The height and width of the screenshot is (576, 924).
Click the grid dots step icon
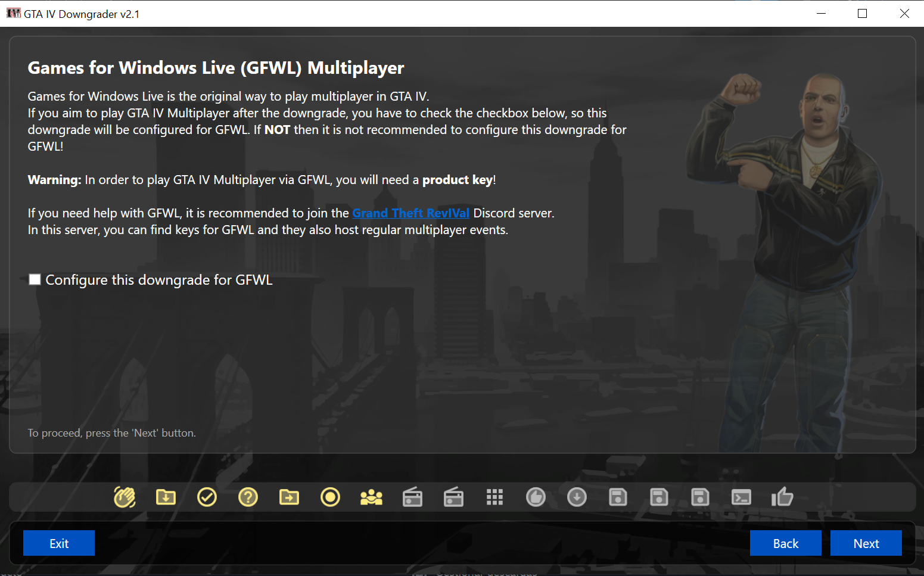494,497
